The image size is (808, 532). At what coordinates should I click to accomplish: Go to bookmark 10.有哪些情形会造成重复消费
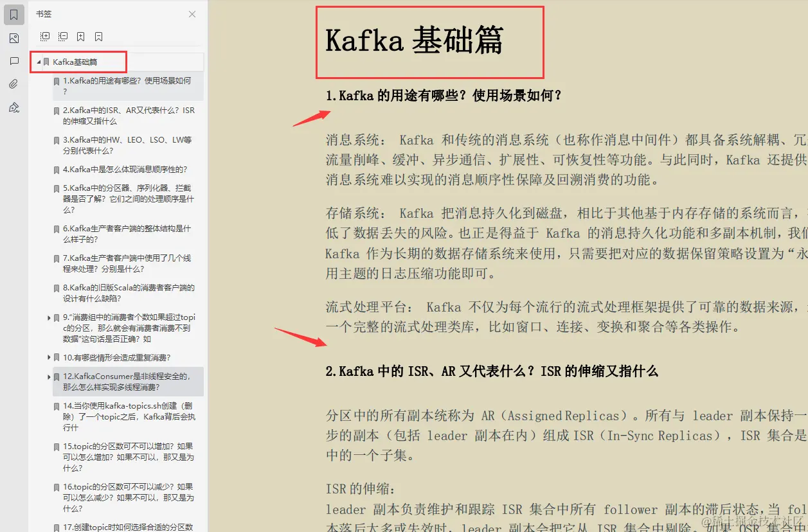click(x=117, y=357)
